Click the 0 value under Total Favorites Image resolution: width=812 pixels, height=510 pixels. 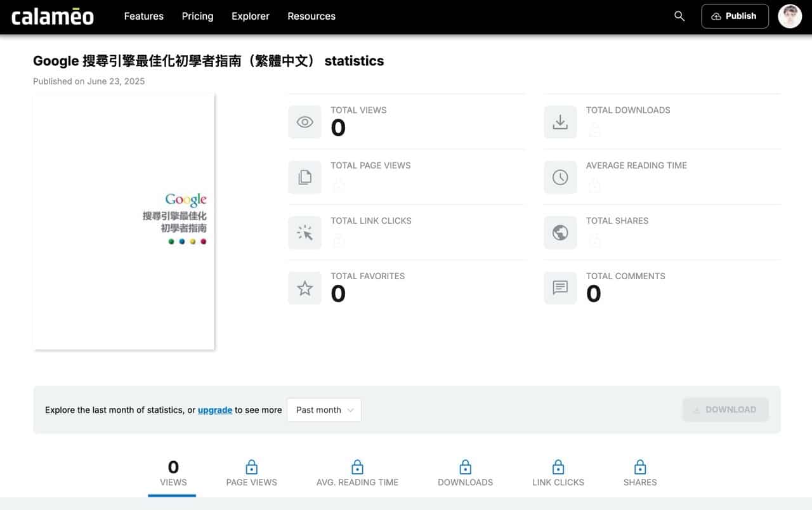(338, 294)
